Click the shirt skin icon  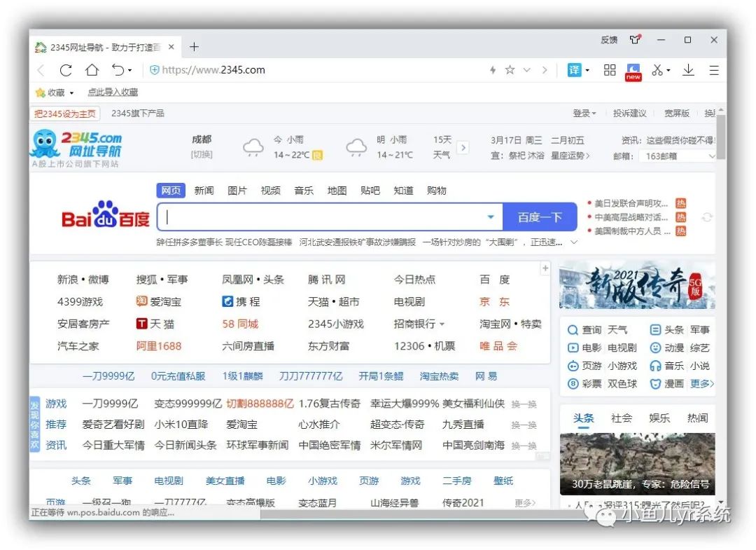coord(636,39)
